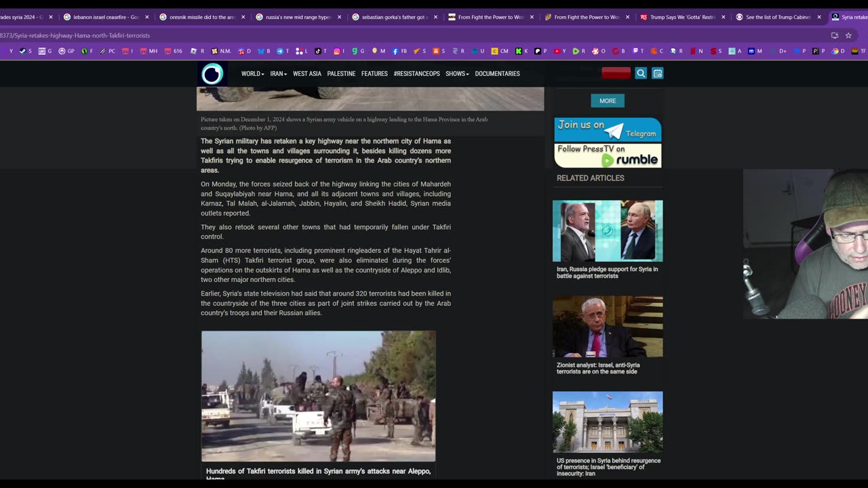Open the WEST ASIA section
This screenshot has height=488, width=868.
(x=307, y=73)
